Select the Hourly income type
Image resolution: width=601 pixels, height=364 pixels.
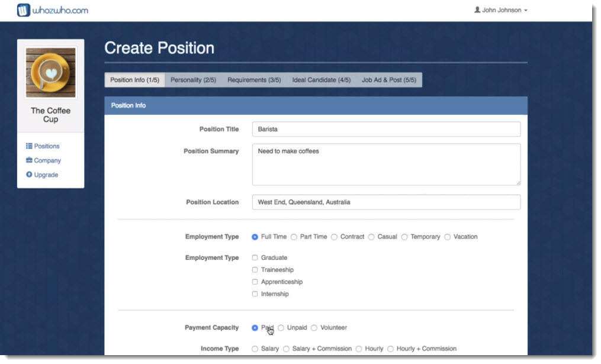(x=359, y=349)
